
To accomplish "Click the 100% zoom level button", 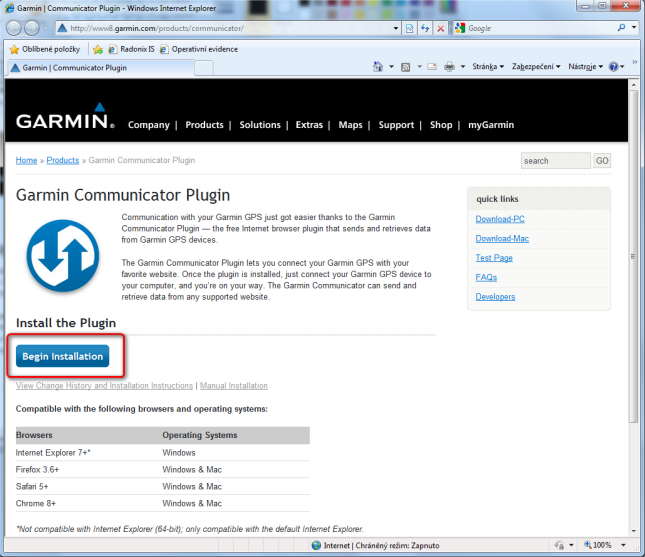I will (599, 545).
